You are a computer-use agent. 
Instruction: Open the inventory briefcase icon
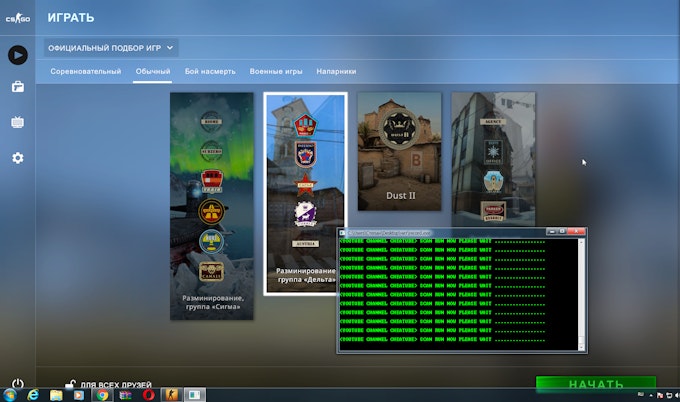pyautogui.click(x=18, y=87)
